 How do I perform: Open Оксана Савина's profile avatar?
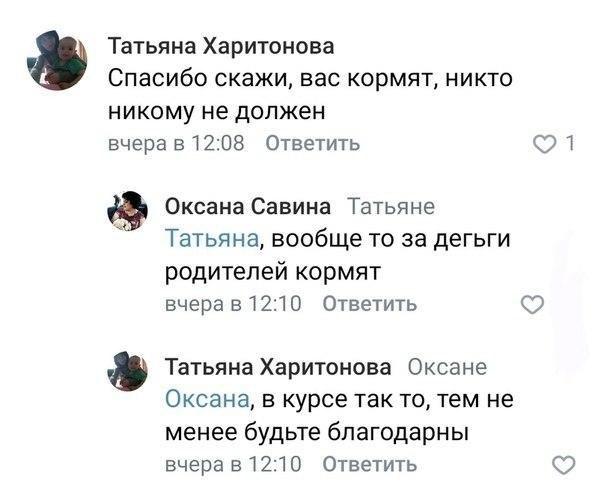[x=128, y=212]
